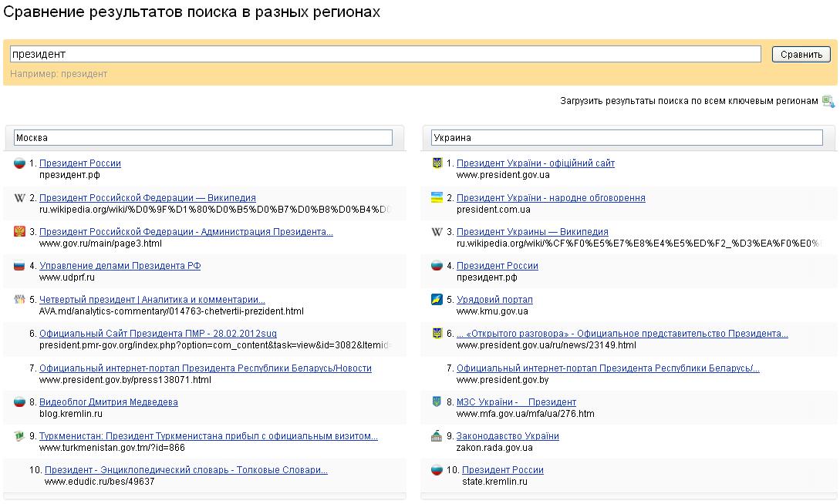This screenshot has width=840, height=504.
Task: Open the Официальный Сайт Президента ПМР result
Action: (157, 334)
